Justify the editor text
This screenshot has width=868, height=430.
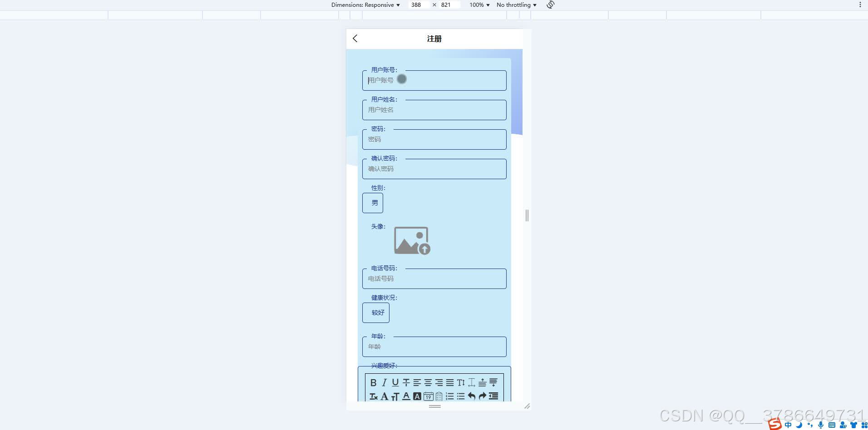click(449, 383)
